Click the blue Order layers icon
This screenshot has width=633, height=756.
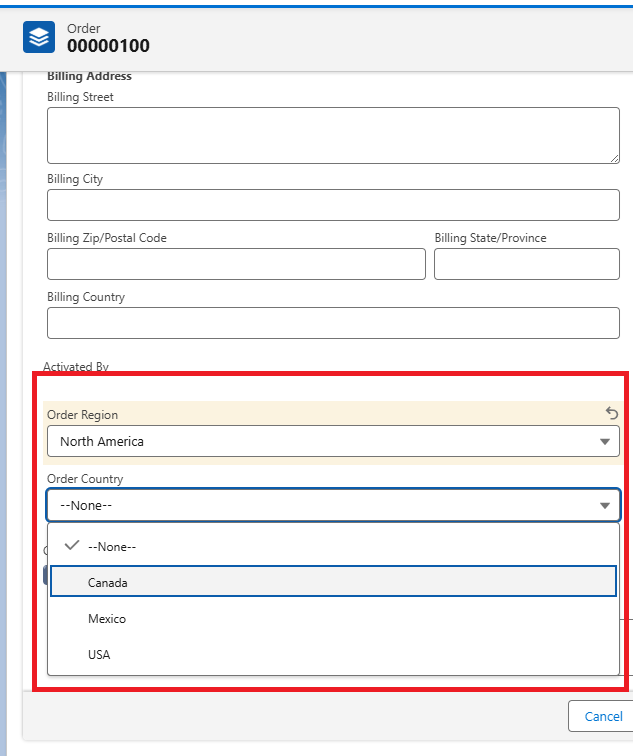[x=39, y=37]
